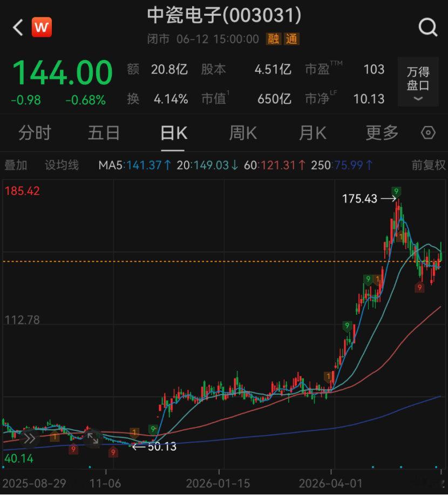Tap the green 9 marker at 175.43 peak
This screenshot has width=448, height=495.
pos(396,191)
